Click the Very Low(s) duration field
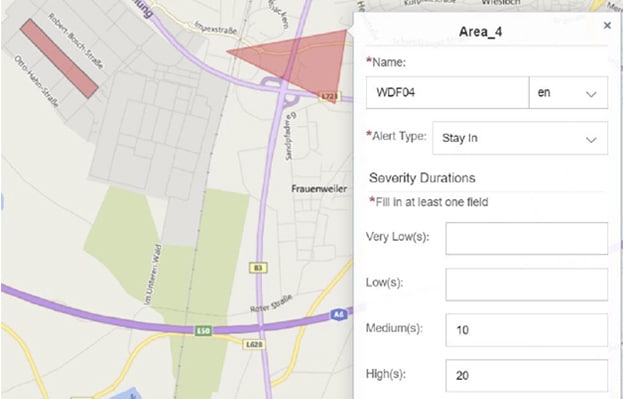The height and width of the screenshot is (399, 624). [526, 238]
